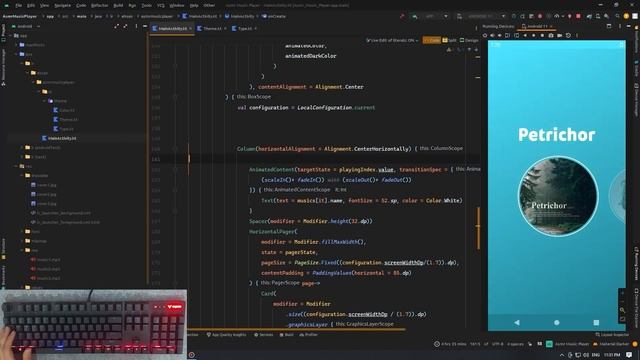Click the user avatar icon in toolbar
Screen dimensions: 640x360
(x=635, y=16)
